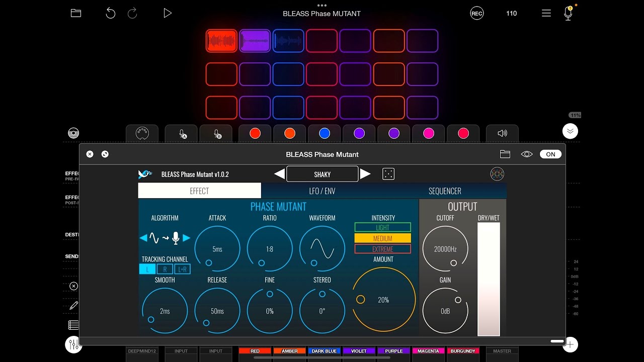Tap the striped globe icon on the left
This screenshot has width=644, height=362.
(73, 133)
